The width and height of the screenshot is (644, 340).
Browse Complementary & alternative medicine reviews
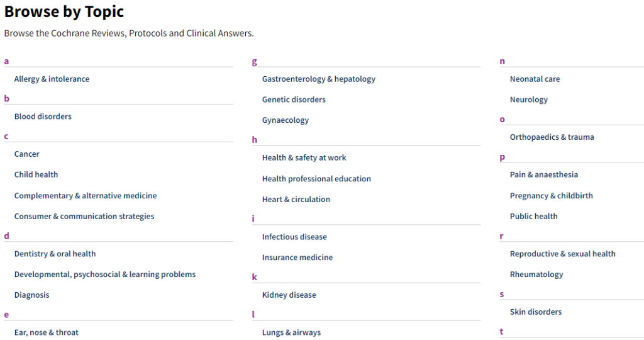click(86, 196)
